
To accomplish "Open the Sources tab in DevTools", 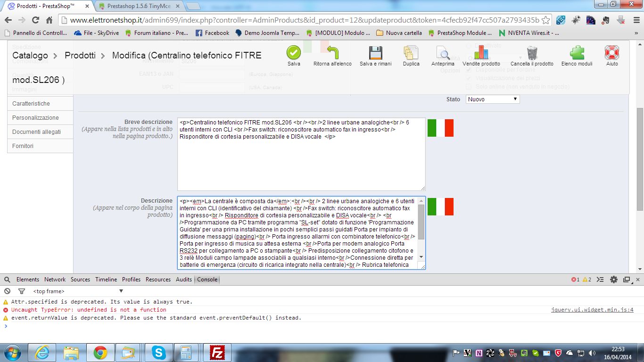I will 80,280.
